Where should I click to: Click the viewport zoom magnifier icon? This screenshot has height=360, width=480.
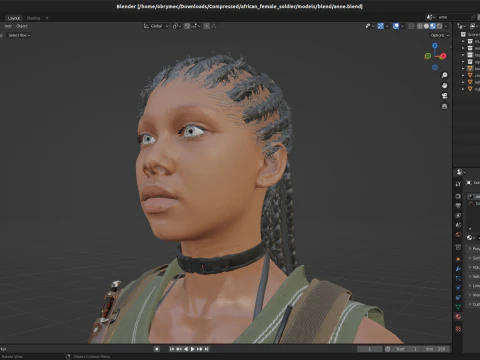[444, 75]
